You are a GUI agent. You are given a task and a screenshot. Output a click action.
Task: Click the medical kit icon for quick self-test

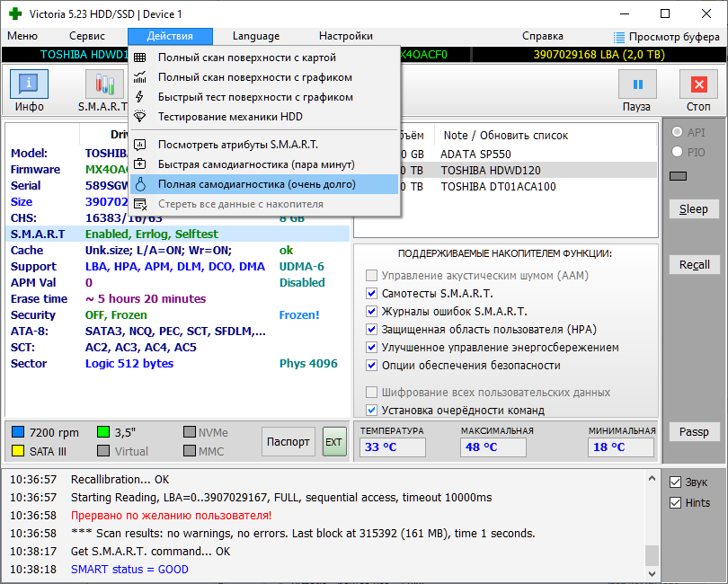point(139,164)
